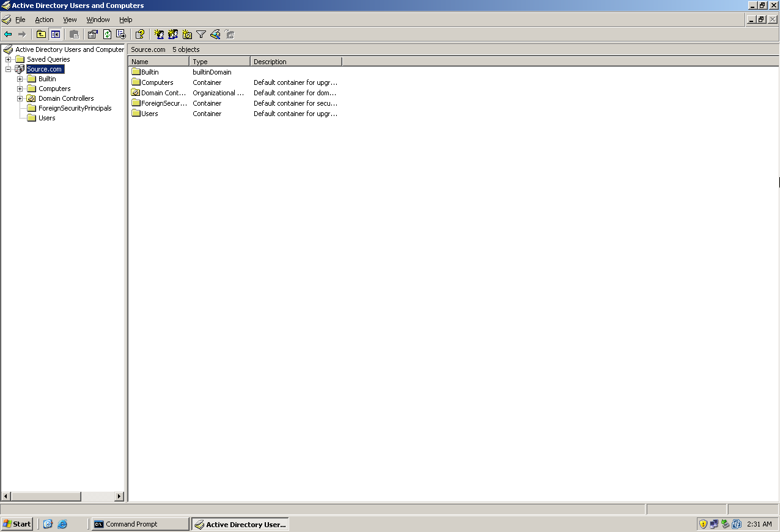Click the taskbar clock showing 2:31 AM
Image resolution: width=780 pixels, height=532 pixels.
pos(759,524)
